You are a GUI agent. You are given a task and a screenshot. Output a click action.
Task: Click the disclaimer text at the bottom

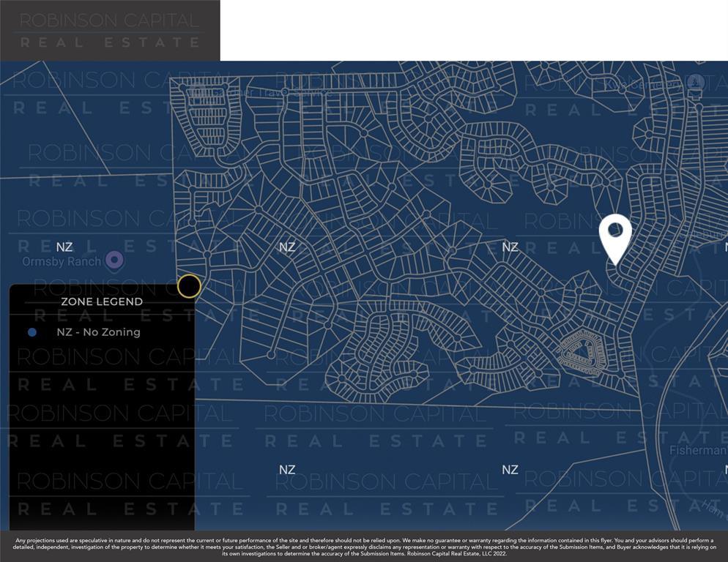point(364,547)
